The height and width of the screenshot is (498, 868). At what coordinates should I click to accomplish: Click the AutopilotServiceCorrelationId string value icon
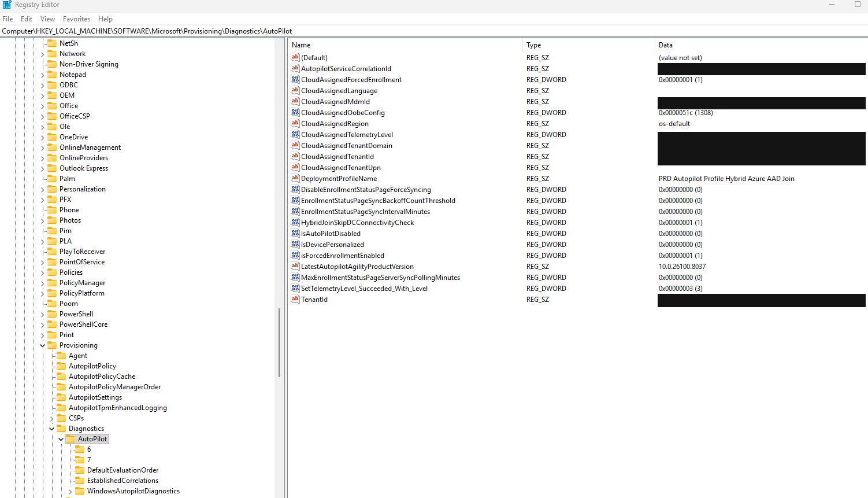[x=295, y=68]
